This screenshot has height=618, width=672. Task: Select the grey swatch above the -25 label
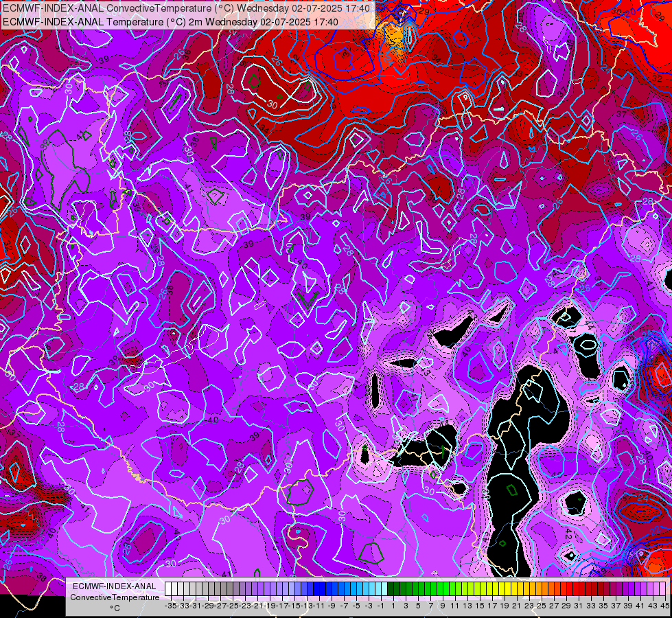click(230, 589)
